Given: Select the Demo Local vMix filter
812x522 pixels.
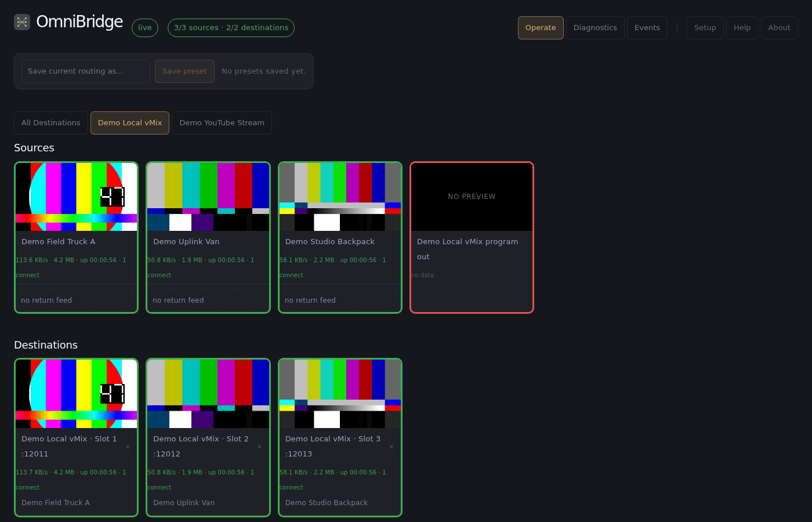Looking at the screenshot, I should [130, 123].
